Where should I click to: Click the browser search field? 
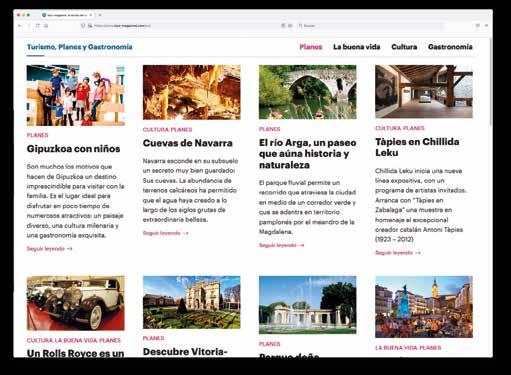(370, 26)
